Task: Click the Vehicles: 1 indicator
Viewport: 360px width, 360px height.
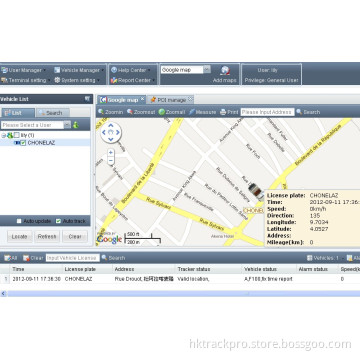Action: tap(323, 258)
